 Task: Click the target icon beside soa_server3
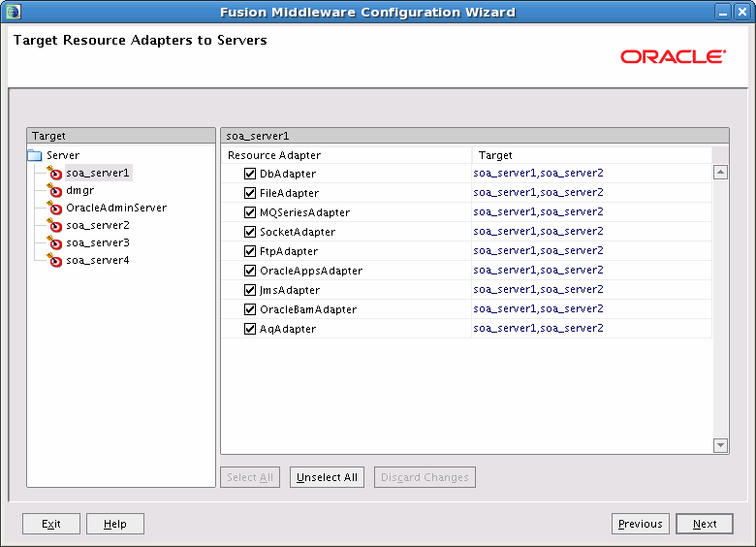[54, 242]
